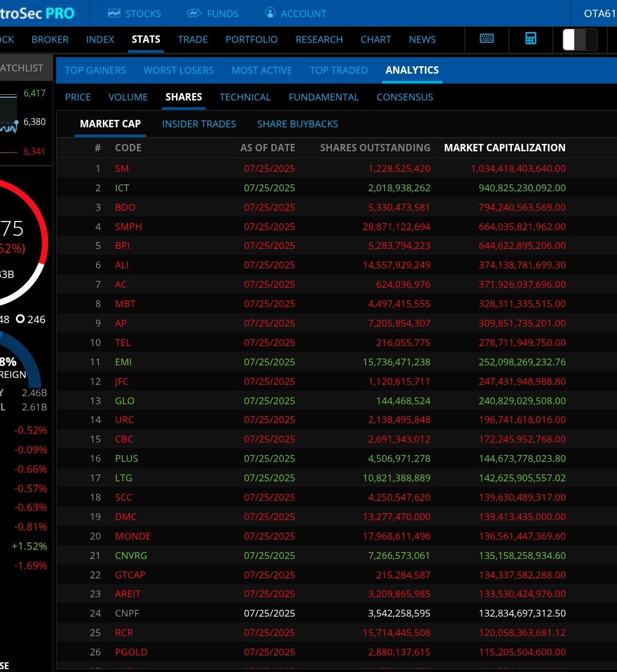Click market cap value 1,034,418,403,640.00
Screen dimensions: 617x672
(x=518, y=168)
